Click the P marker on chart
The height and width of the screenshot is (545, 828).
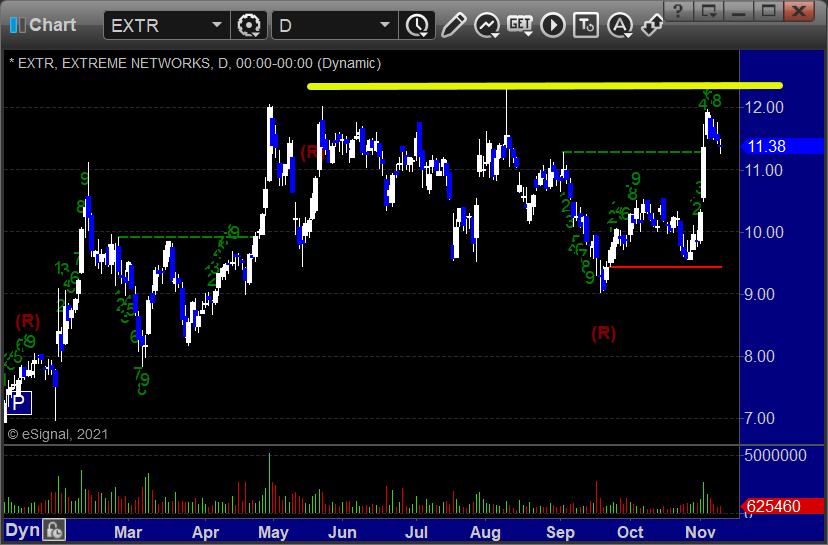coord(19,403)
